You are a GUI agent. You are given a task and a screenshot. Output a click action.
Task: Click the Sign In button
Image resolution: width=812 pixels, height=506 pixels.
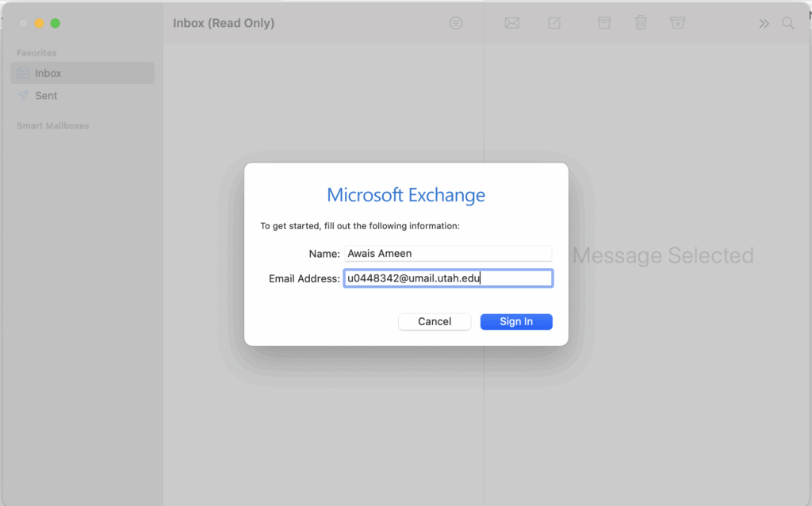pyautogui.click(x=516, y=322)
